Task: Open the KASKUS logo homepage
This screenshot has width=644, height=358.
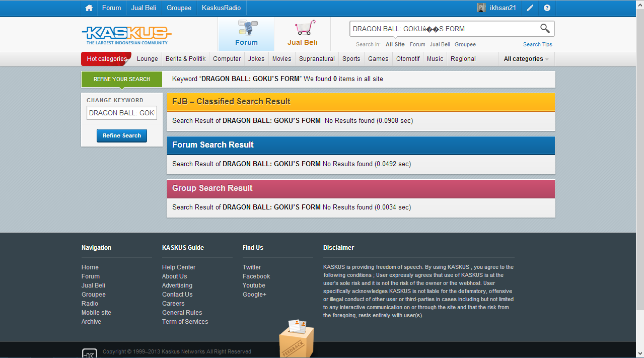Action: [x=126, y=35]
